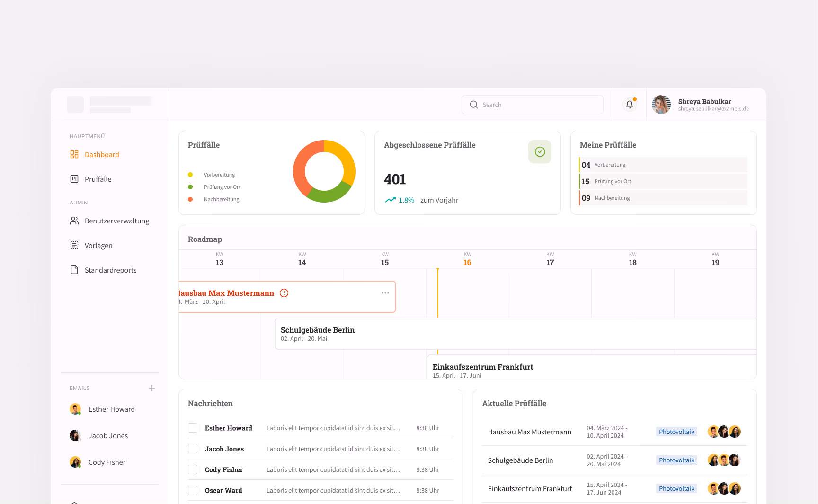
Task: Click Photovoltaik tag for Schulgebäude Berlin
Action: 676,460
